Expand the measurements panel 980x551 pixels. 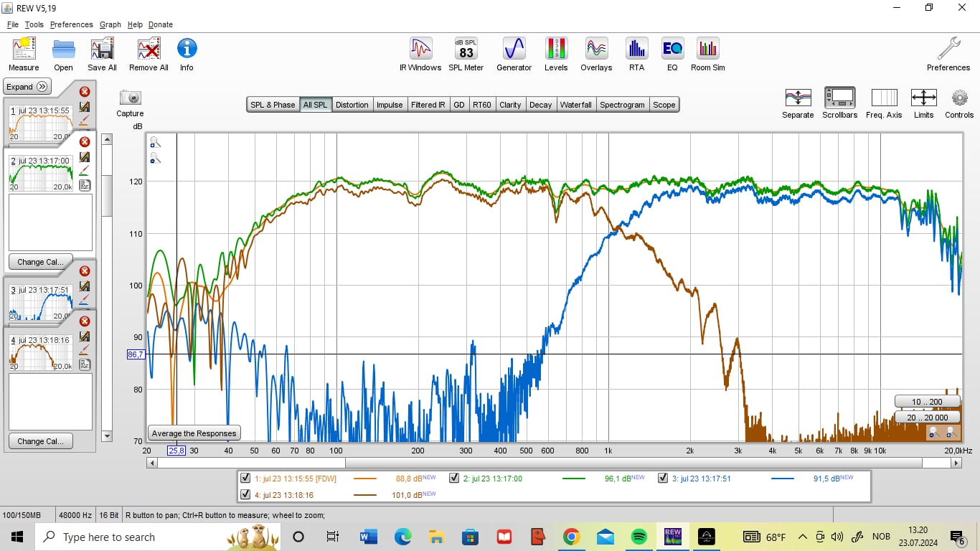pos(27,87)
